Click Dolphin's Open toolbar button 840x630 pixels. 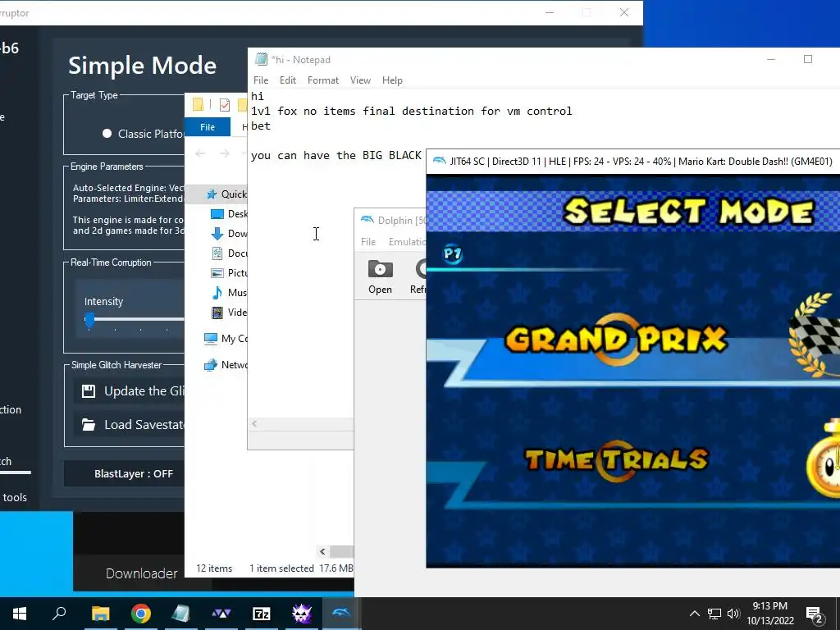380,276
